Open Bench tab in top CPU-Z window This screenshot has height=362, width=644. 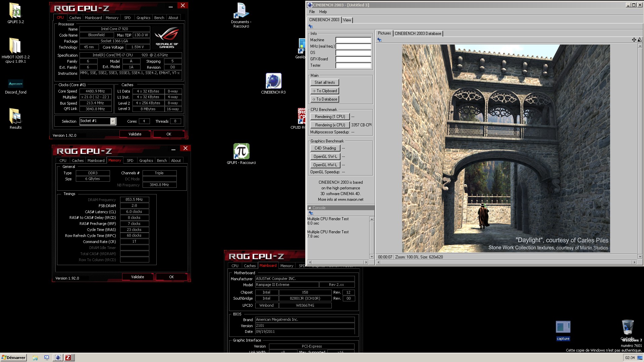159,18
